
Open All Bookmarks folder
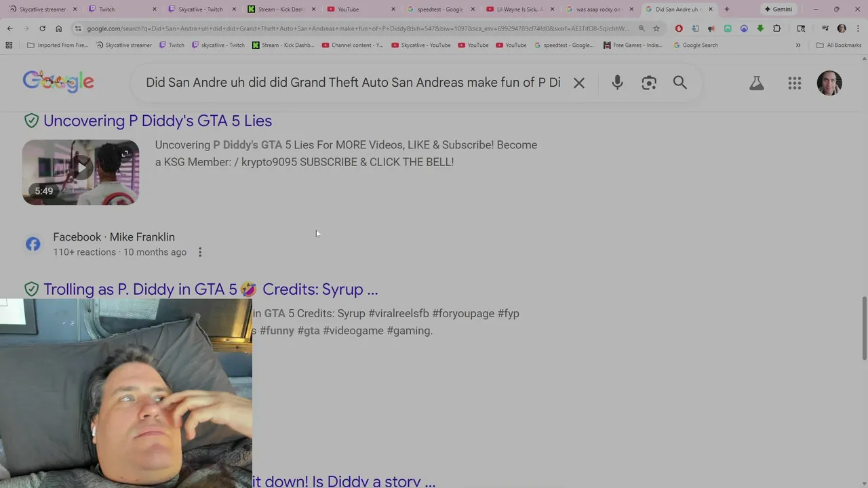[x=839, y=45]
